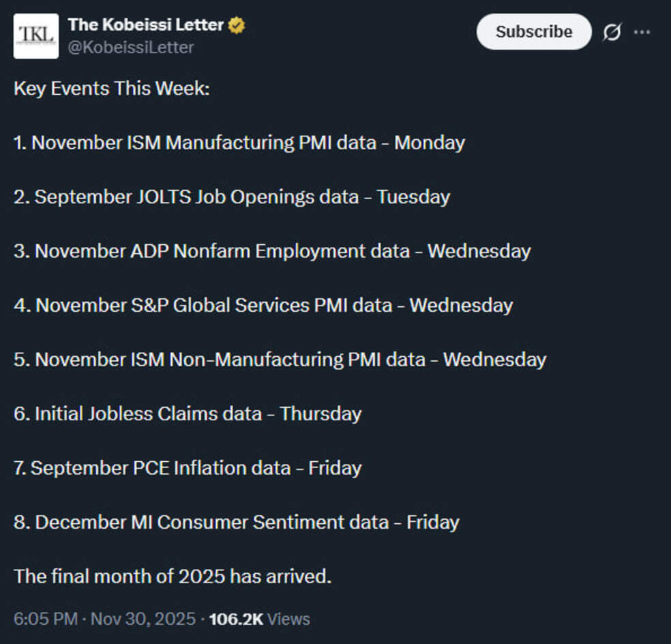Click the Key Events This Week heading
671x644 pixels.
pyautogui.click(x=111, y=89)
